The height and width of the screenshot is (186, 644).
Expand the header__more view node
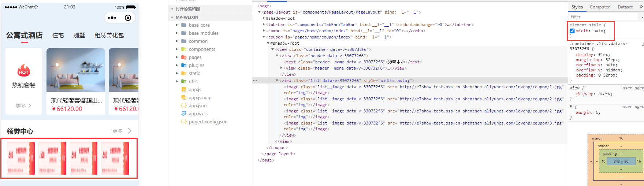click(x=281, y=68)
